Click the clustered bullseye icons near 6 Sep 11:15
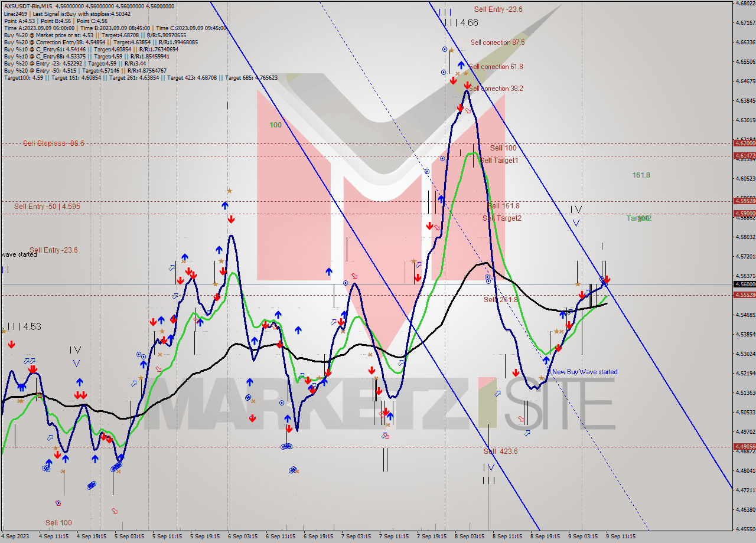This screenshot has width=756, height=543. pyautogui.click(x=286, y=447)
